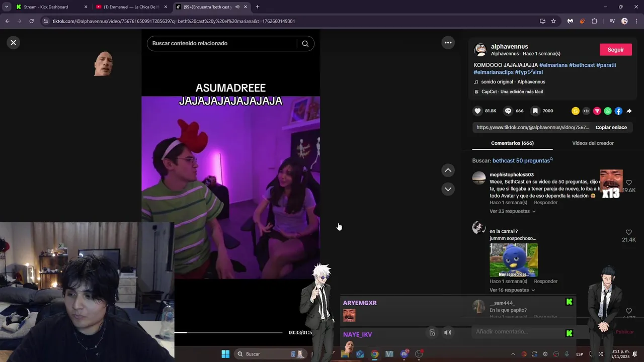Open site info icon in address bar
This screenshot has width=644, height=362.
[46, 21]
